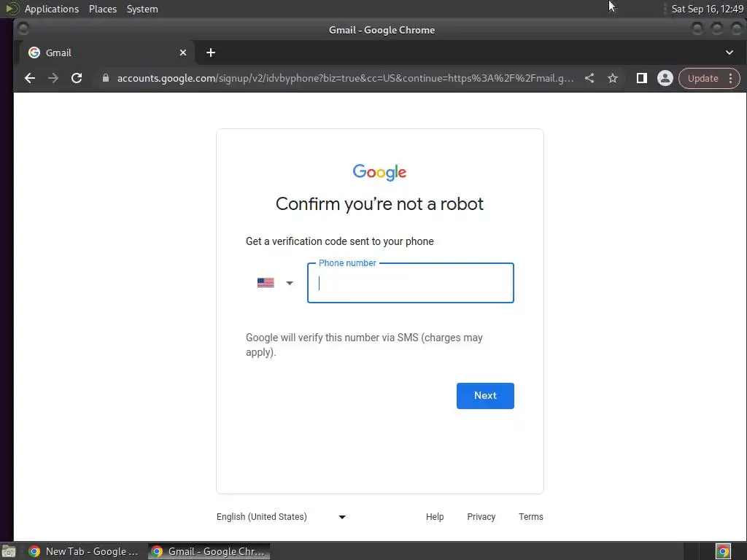747x560 pixels.
Task: Reload the current page
Action: coord(76,78)
